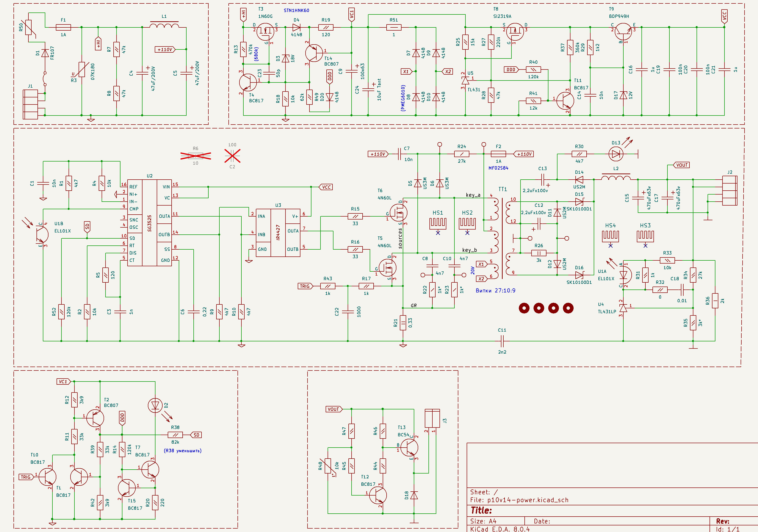Click the crossed-out C2 capacitor
758x532 pixels.
pos(232,156)
